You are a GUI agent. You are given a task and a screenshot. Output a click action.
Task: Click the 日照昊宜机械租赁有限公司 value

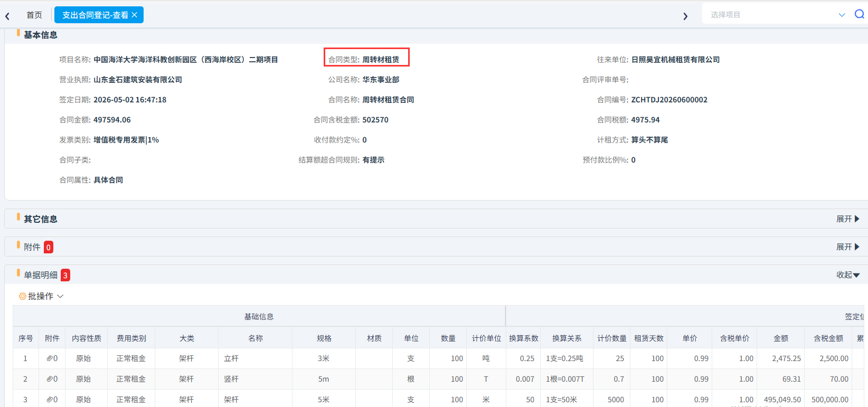click(675, 60)
